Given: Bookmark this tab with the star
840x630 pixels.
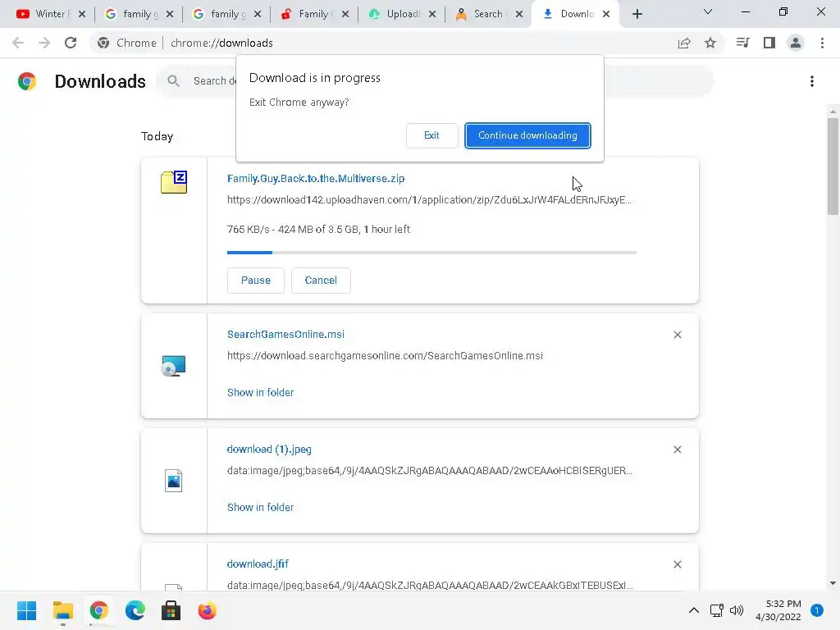Looking at the screenshot, I should 710,43.
